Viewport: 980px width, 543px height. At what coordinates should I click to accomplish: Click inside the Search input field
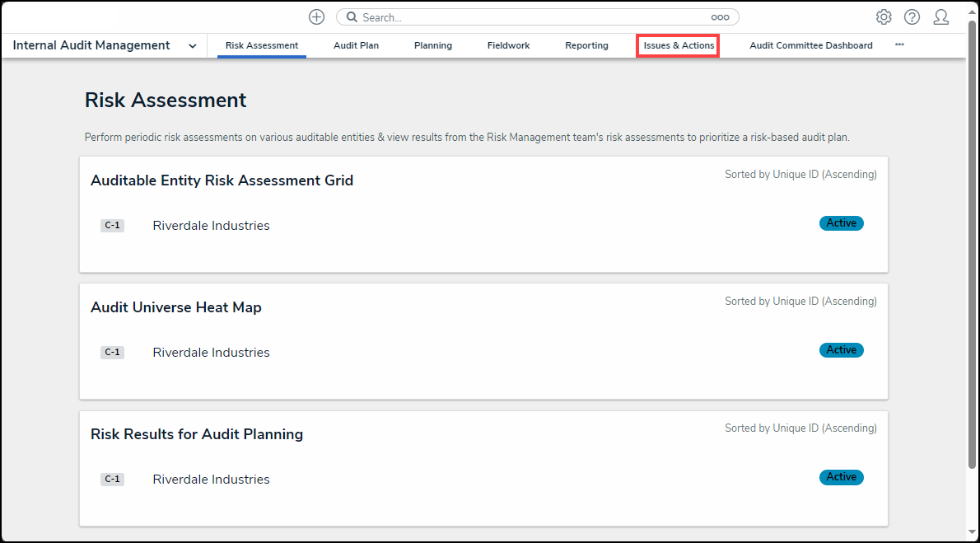(x=527, y=17)
